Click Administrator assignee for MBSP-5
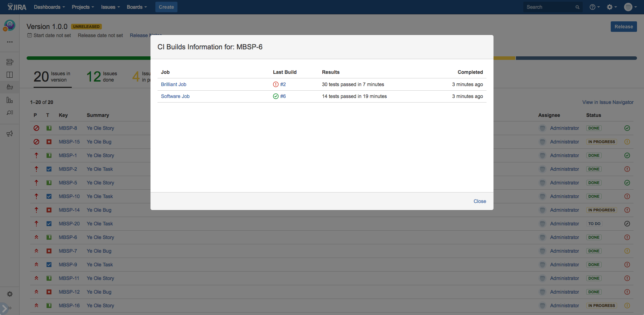The height and width of the screenshot is (315, 644). click(x=565, y=183)
